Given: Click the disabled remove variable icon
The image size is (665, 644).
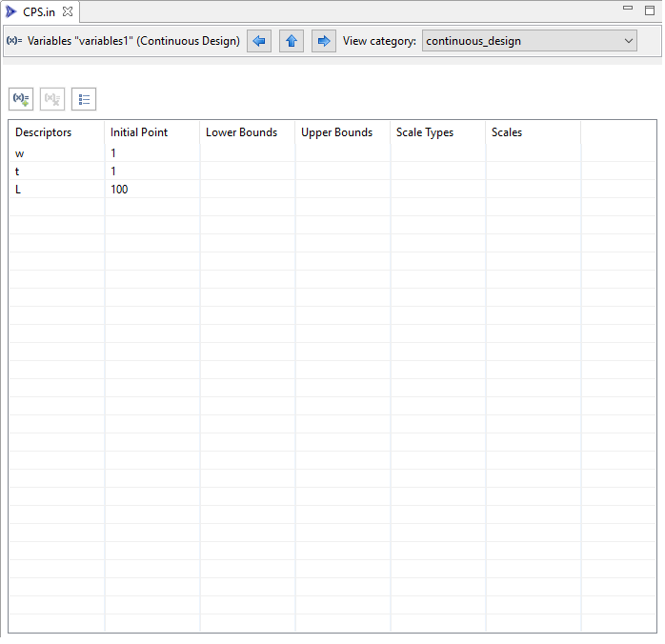Looking at the screenshot, I should point(52,99).
